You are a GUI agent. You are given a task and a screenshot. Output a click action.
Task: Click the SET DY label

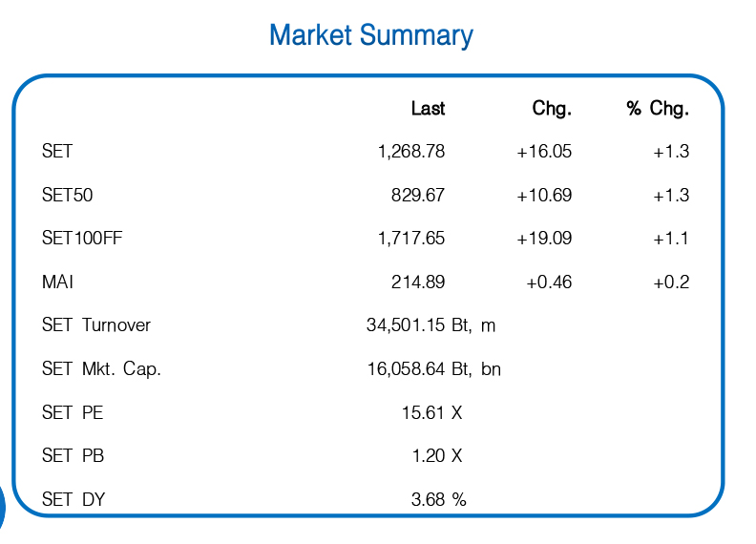tap(73, 499)
